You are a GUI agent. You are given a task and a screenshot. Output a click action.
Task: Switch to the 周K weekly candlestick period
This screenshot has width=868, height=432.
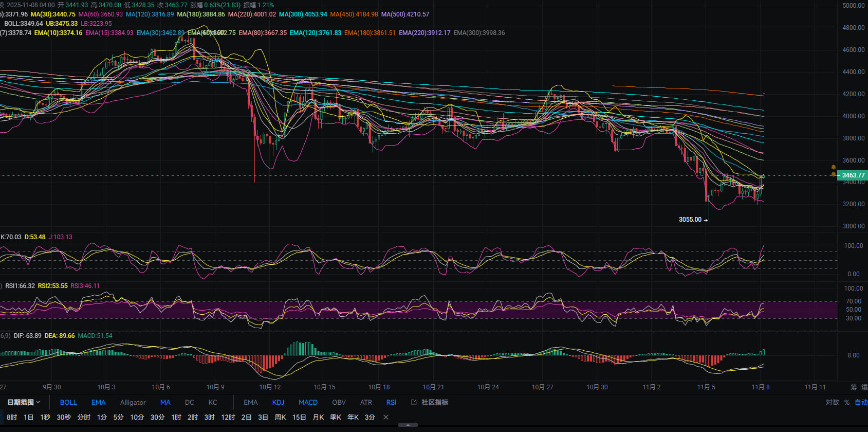[280, 417]
